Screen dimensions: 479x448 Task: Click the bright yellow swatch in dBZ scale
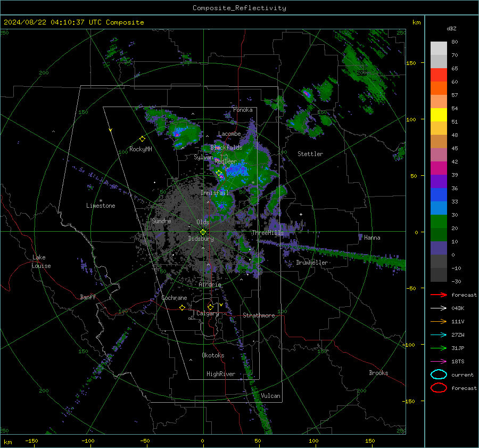click(439, 115)
